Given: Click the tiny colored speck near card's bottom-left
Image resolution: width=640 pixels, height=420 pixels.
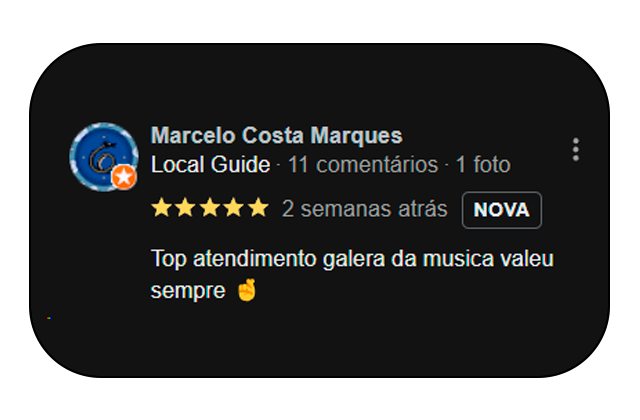Looking at the screenshot, I should click(49, 318).
